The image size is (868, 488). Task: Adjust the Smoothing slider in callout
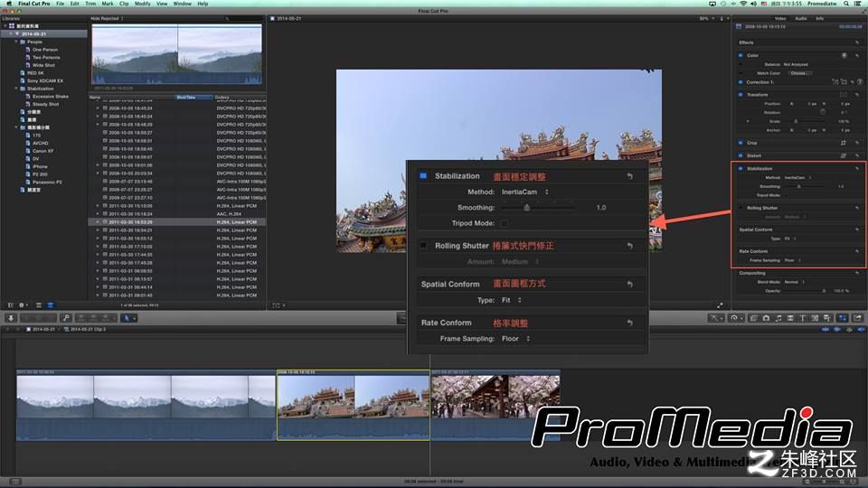[527, 208]
